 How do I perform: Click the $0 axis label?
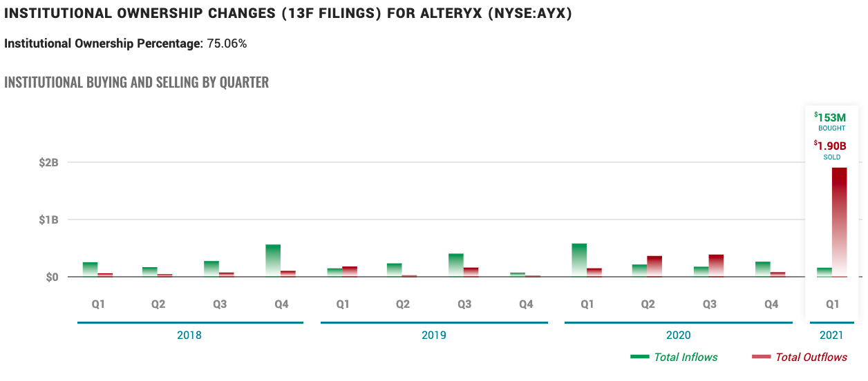click(50, 277)
